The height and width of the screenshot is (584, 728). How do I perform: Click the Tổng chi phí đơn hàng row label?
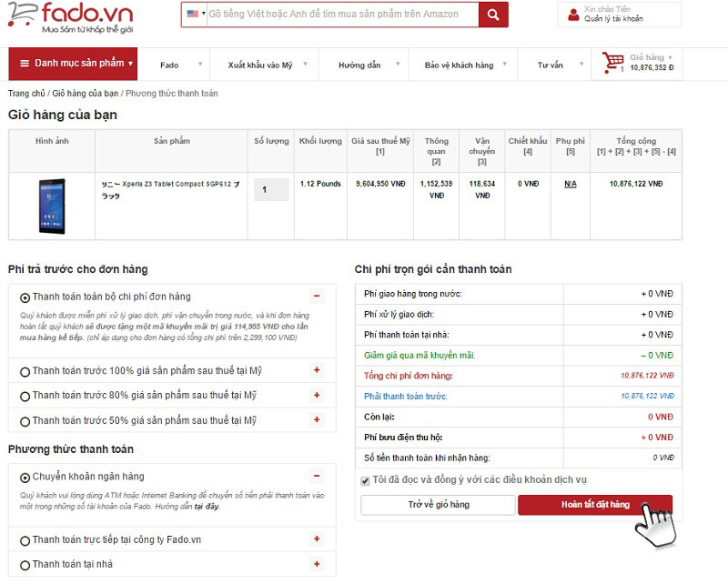[x=408, y=376]
